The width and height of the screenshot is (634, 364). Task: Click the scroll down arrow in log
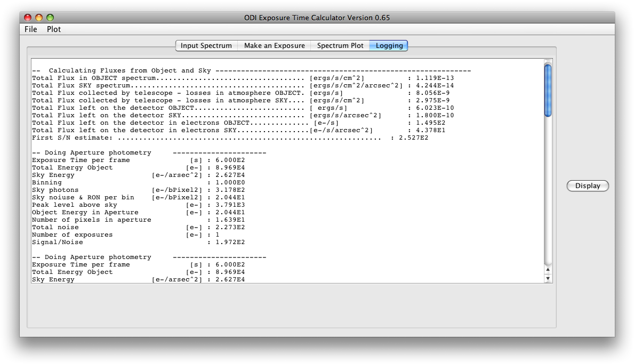pos(548,278)
